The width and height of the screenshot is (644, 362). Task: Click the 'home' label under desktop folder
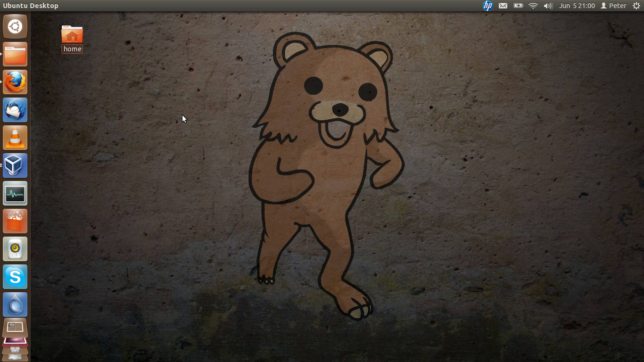click(x=72, y=49)
